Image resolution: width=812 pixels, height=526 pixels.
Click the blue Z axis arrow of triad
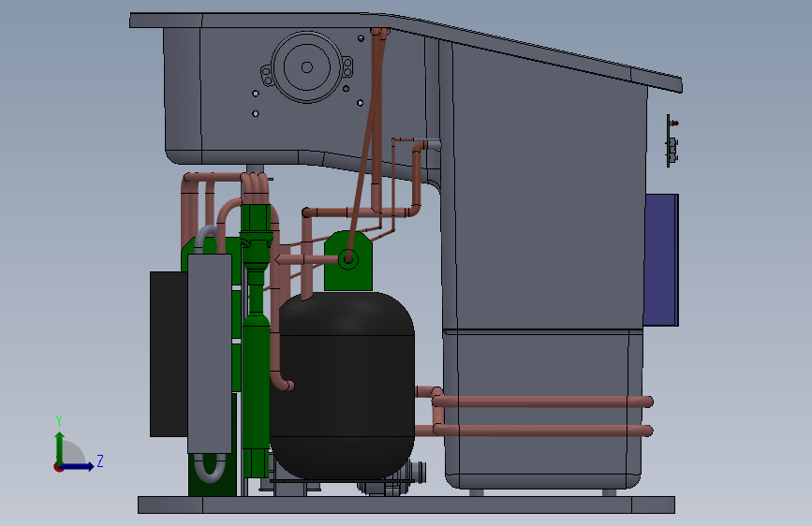pyautogui.click(x=79, y=466)
